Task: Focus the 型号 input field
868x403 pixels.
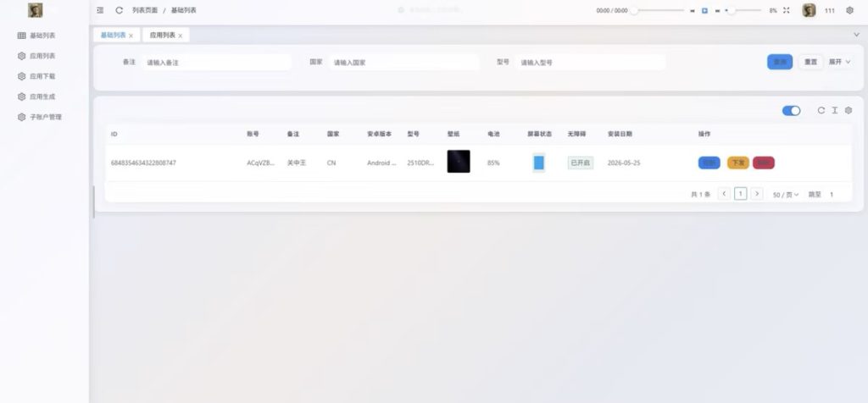Action: [590, 63]
